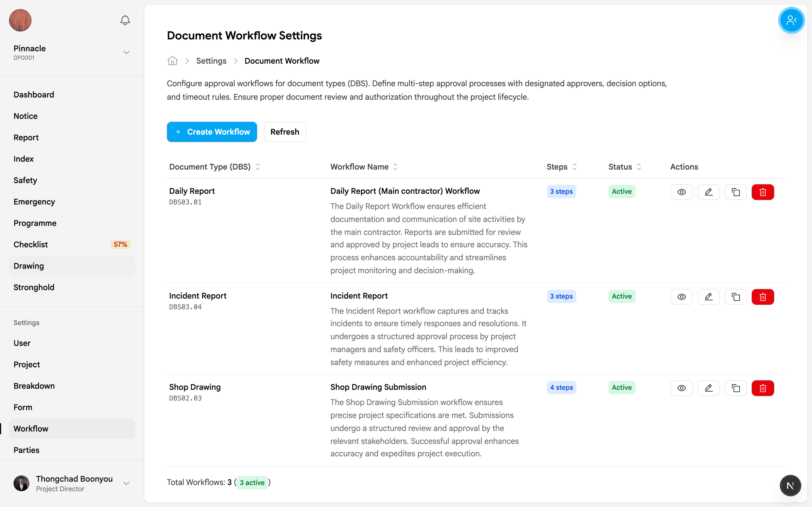Click the add-user icon at top right
This screenshot has height=507, width=812.
point(791,20)
